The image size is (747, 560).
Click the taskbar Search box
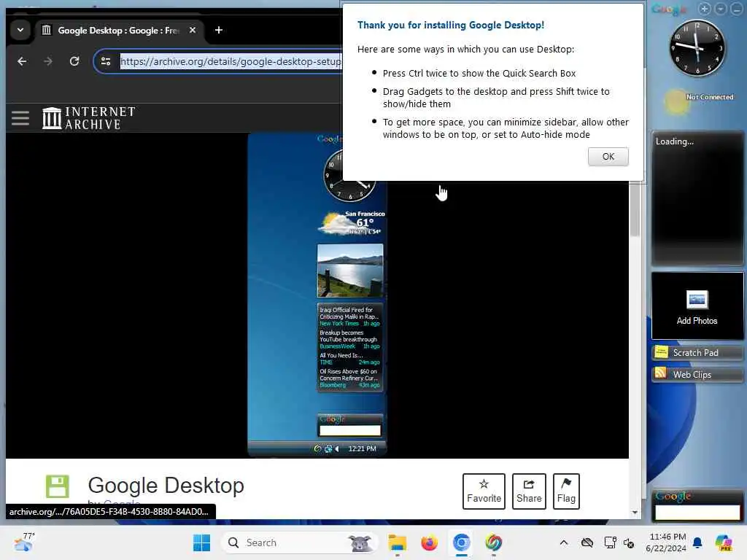pyautogui.click(x=300, y=542)
